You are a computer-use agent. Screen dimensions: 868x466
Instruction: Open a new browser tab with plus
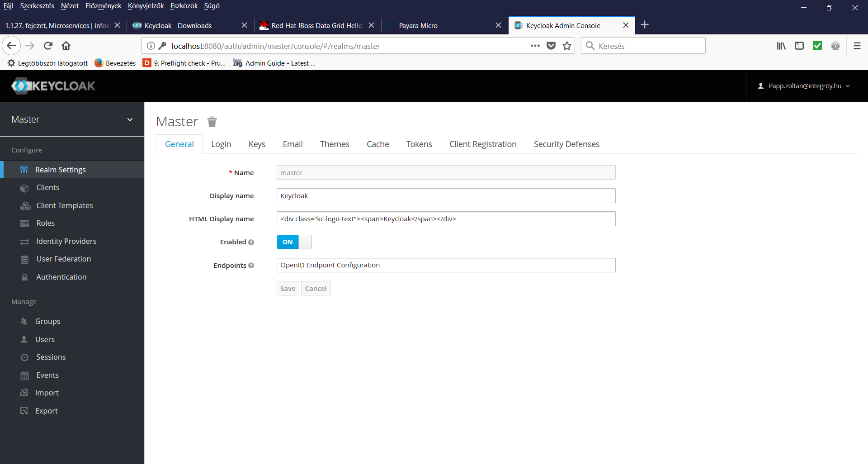tap(645, 24)
